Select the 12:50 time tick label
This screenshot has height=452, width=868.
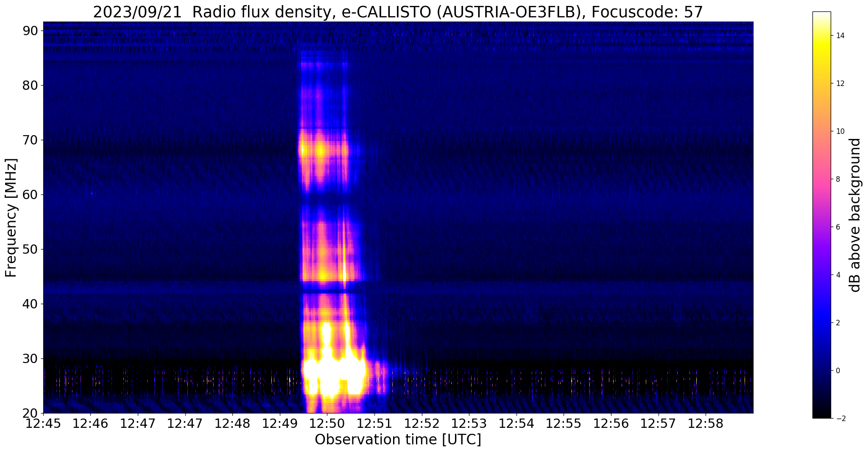click(327, 424)
